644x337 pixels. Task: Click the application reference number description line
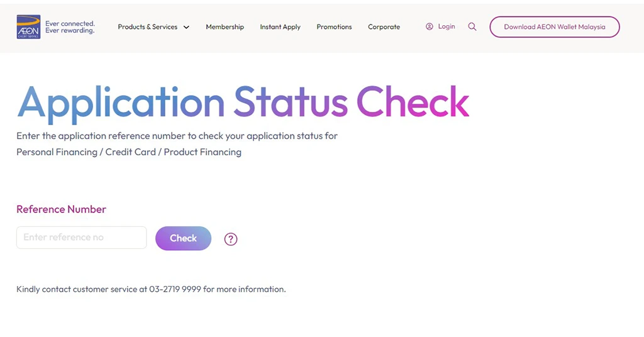tap(177, 136)
